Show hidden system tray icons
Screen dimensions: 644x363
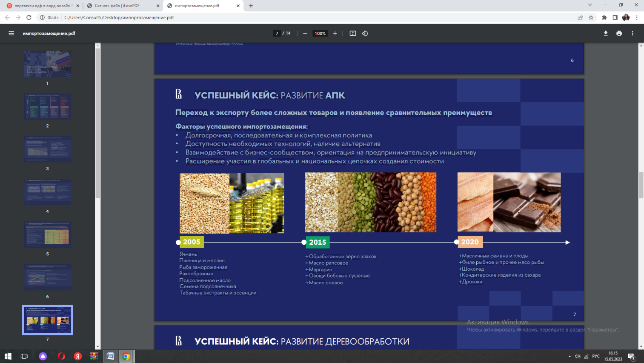[x=570, y=356]
